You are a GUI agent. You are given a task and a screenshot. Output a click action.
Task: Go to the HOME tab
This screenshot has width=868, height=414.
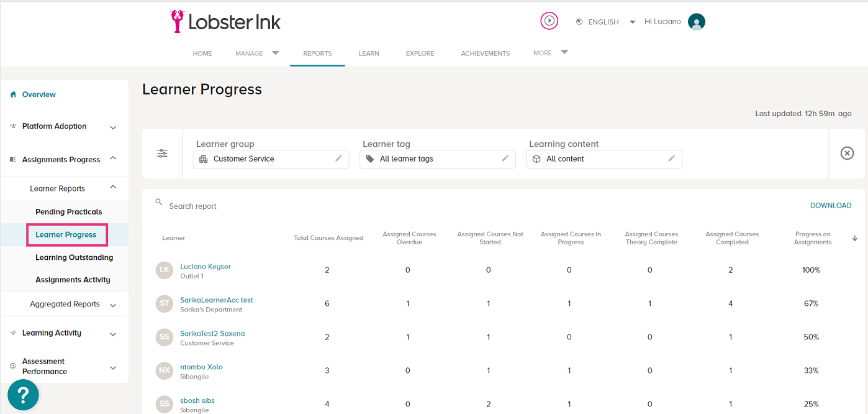pyautogui.click(x=202, y=53)
